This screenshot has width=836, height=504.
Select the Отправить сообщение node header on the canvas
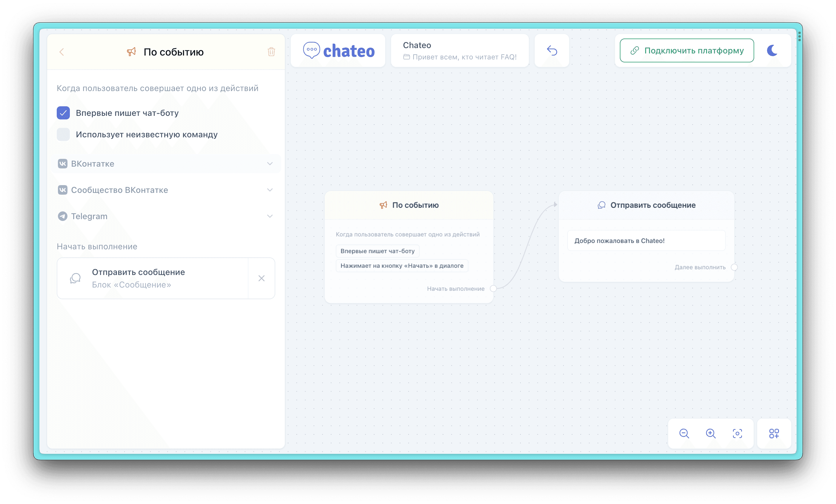[647, 205]
